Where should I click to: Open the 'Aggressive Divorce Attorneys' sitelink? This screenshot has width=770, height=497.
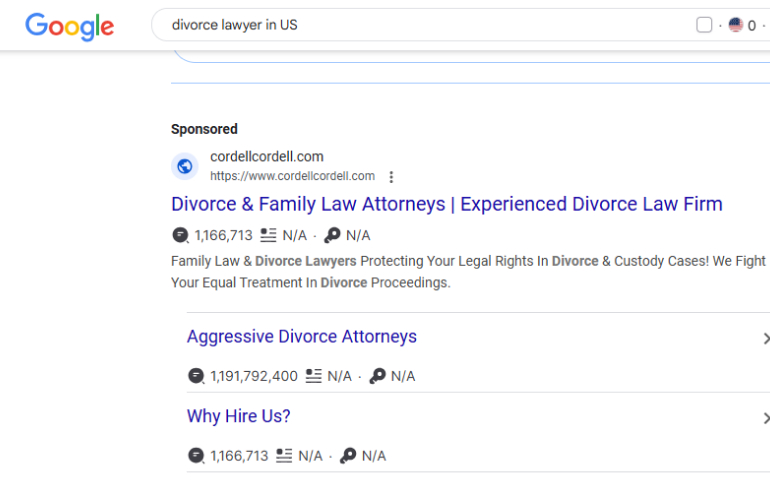point(302,337)
